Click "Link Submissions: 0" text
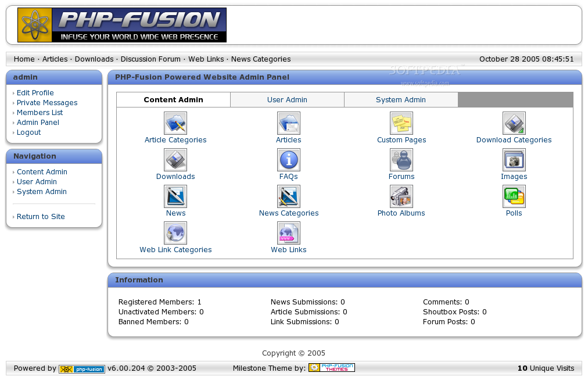This screenshot has height=387, width=588. (x=305, y=322)
